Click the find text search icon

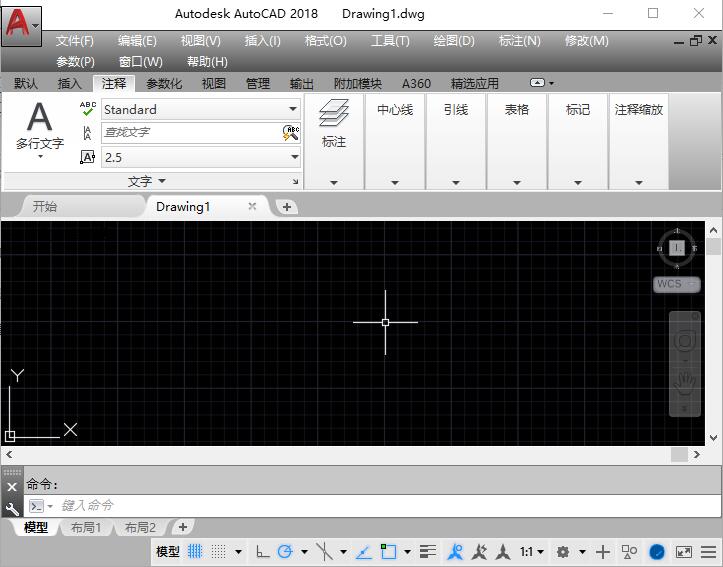(291, 132)
